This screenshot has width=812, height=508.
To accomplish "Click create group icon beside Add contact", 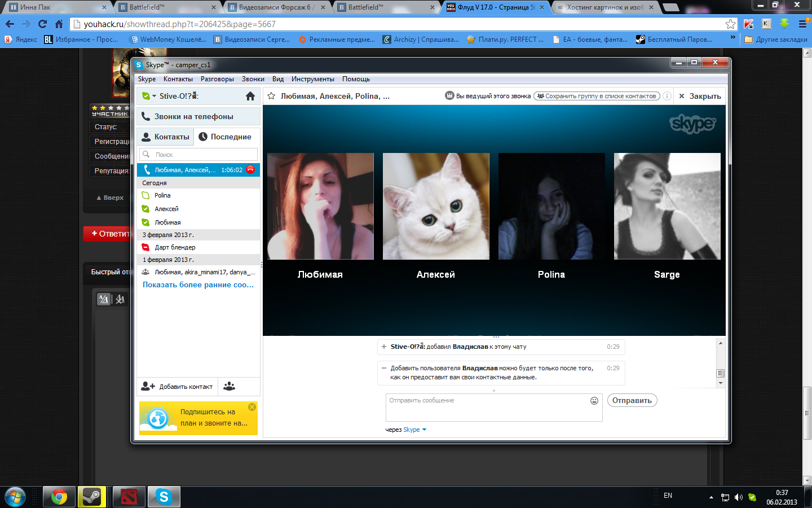I will click(229, 387).
